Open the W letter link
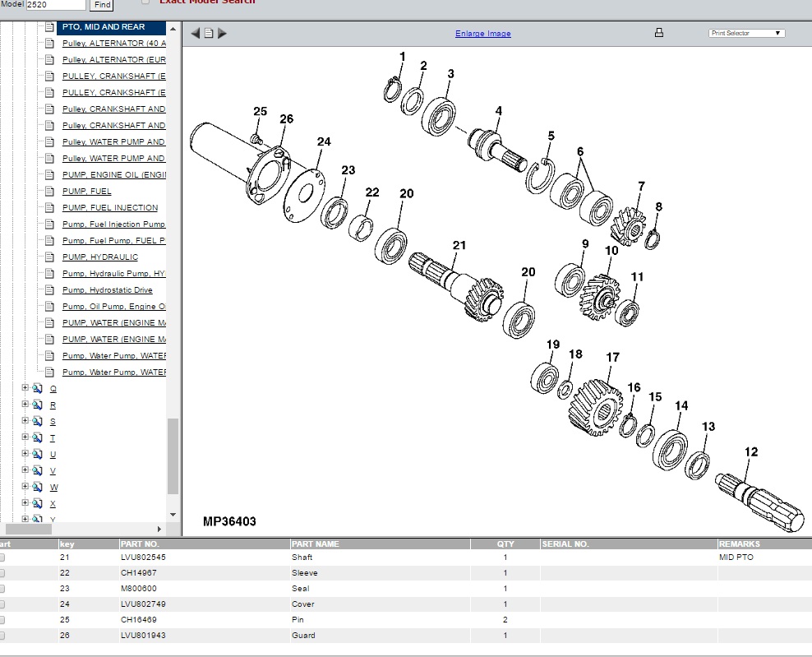 point(54,488)
